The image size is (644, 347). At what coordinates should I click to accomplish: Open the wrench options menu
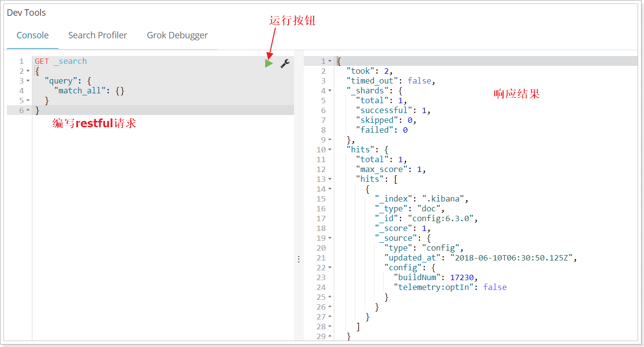pyautogui.click(x=285, y=63)
